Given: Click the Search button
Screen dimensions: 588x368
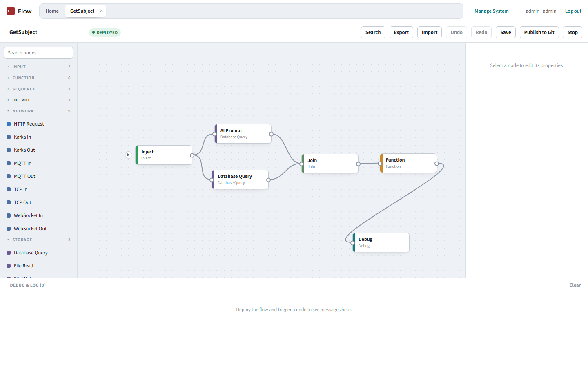Looking at the screenshot, I should click(x=373, y=32).
